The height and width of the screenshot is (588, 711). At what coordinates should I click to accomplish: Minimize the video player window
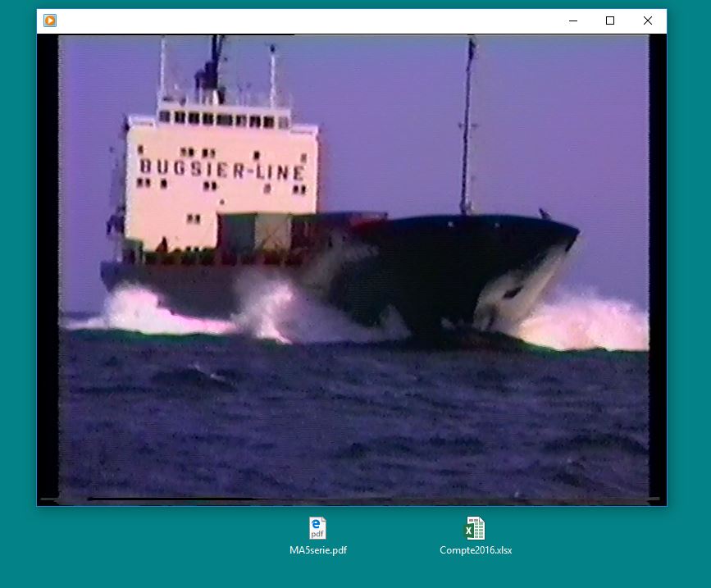(573, 21)
